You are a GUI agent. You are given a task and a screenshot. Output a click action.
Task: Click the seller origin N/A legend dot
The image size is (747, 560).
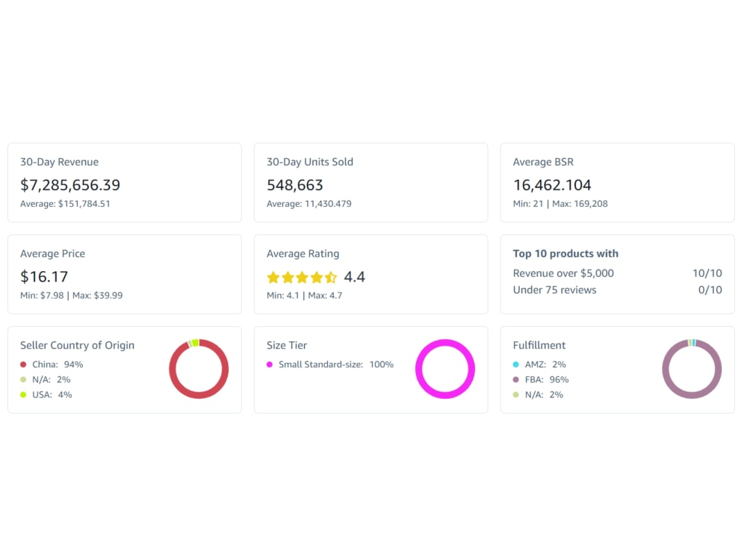pyautogui.click(x=23, y=380)
